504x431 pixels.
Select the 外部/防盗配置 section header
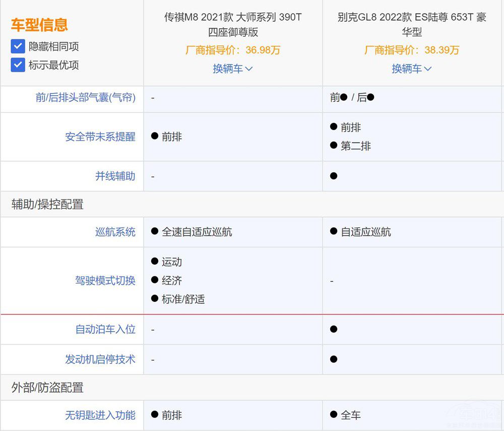(47, 388)
